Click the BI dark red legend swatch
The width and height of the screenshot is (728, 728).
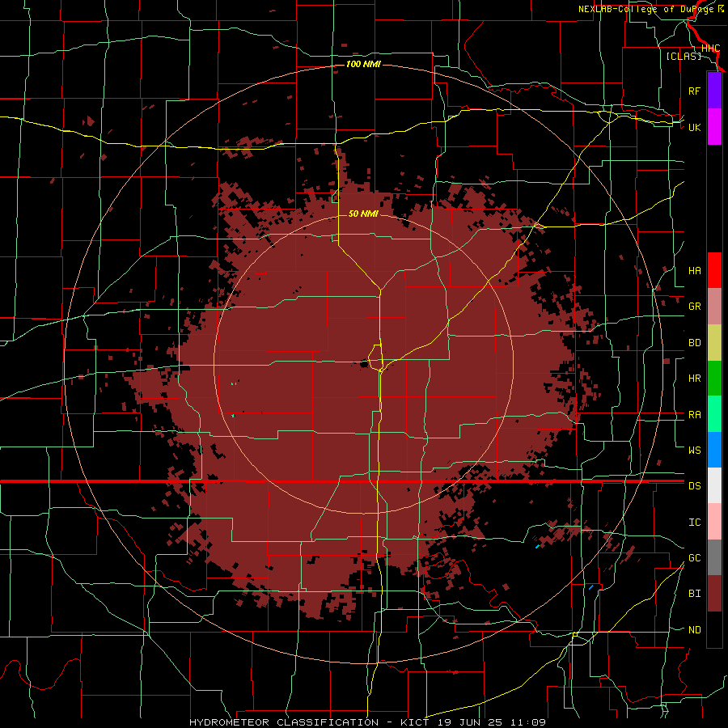tap(714, 594)
